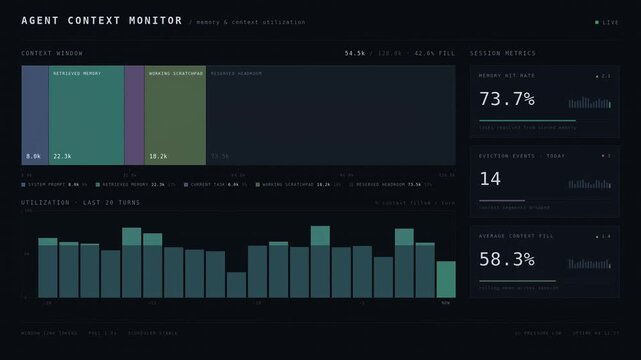This screenshot has width=641, height=360.
Task: Select the System Prompt 8.0k segment
Action: [35, 115]
